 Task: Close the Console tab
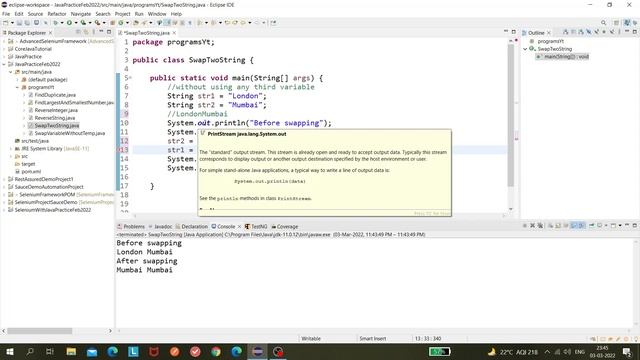tap(240, 227)
